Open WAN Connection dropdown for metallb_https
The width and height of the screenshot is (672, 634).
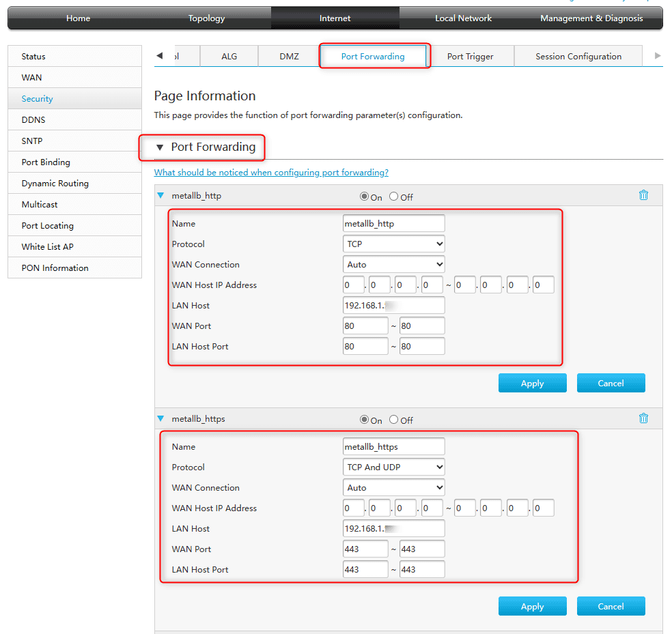(x=393, y=487)
